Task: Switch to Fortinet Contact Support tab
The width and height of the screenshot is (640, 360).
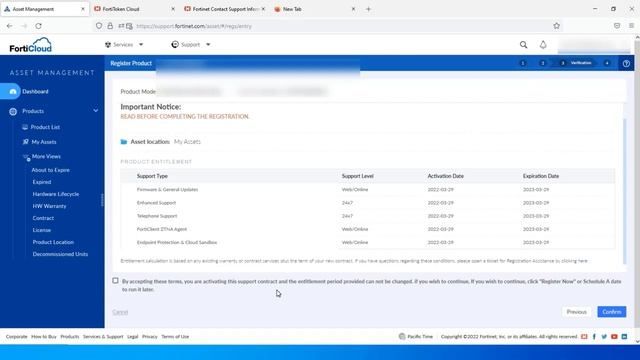Action: click(x=224, y=9)
